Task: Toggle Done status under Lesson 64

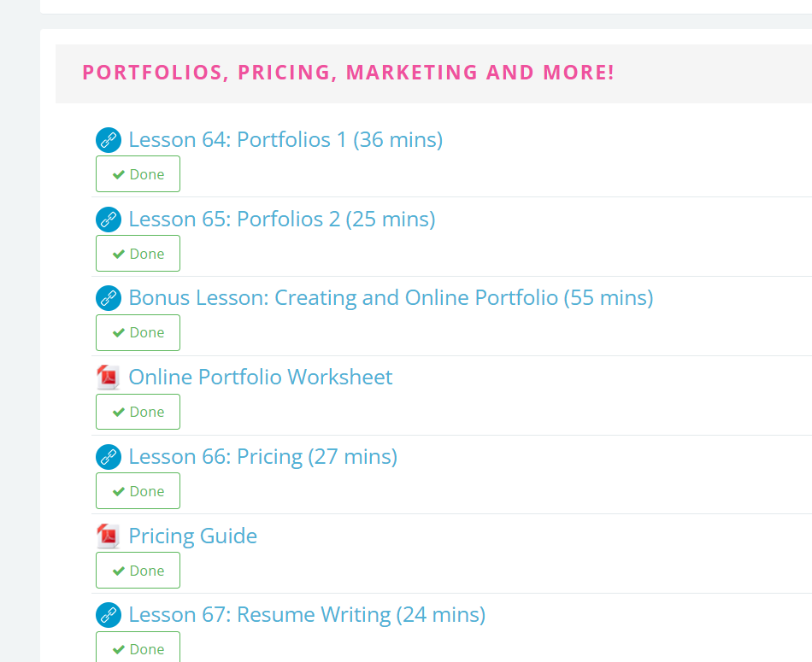Action: [138, 174]
